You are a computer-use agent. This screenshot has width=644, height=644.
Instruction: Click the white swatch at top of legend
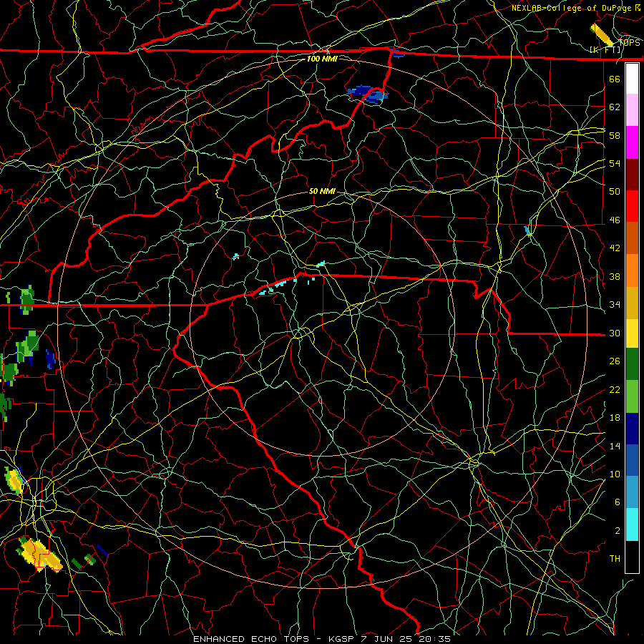click(x=632, y=79)
